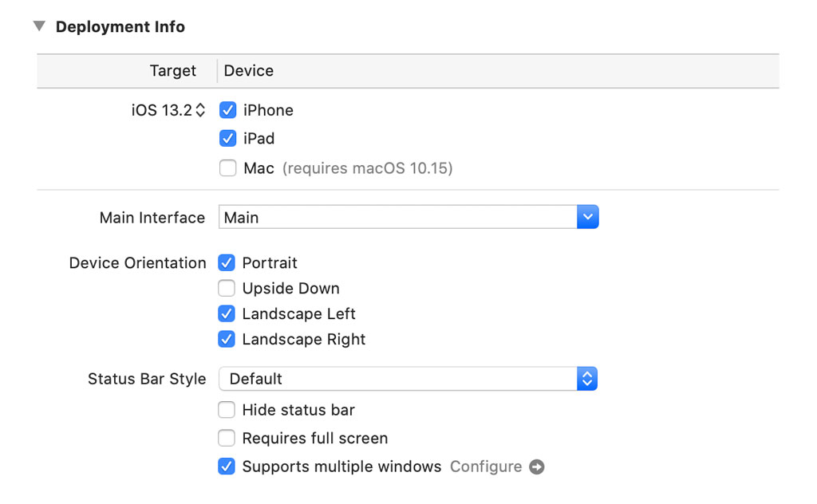Uncheck Portrait orientation

point(227,262)
